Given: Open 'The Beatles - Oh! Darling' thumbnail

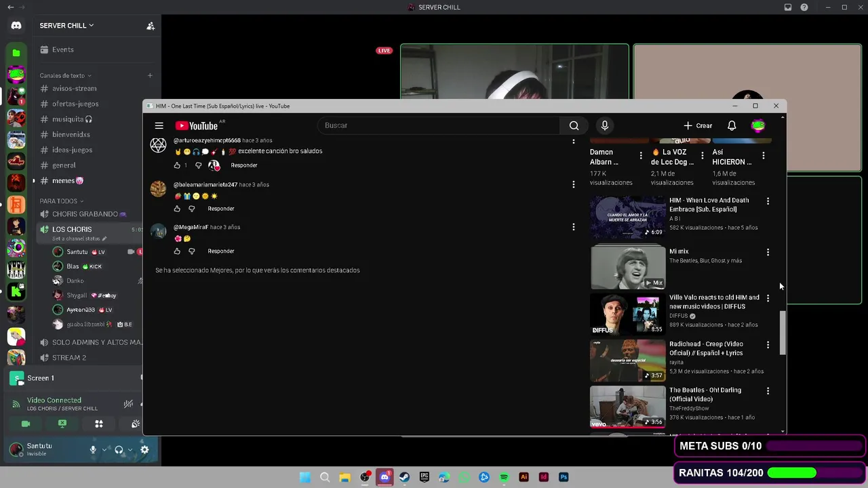Looking at the screenshot, I should [x=628, y=407].
